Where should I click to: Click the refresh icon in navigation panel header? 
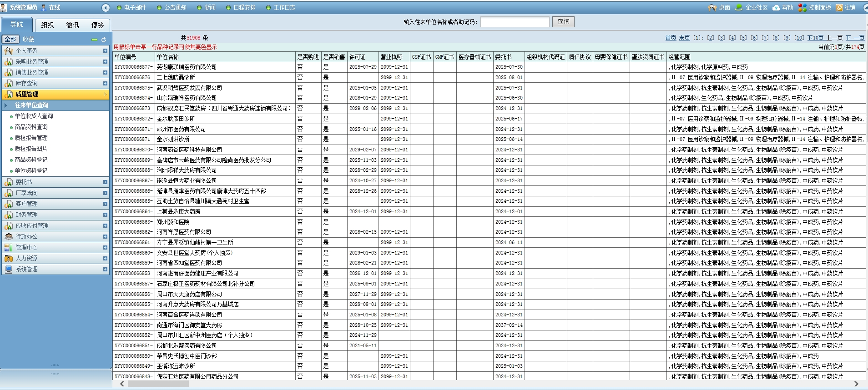click(104, 40)
